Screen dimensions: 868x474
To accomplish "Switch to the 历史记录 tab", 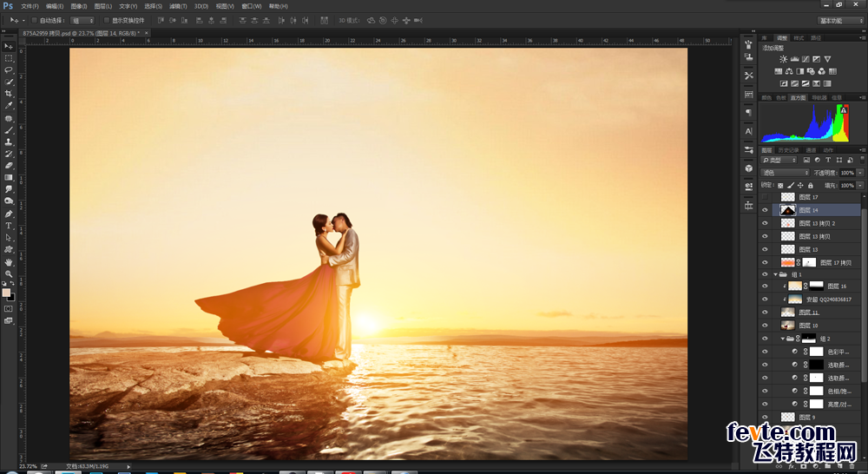I will [788, 150].
